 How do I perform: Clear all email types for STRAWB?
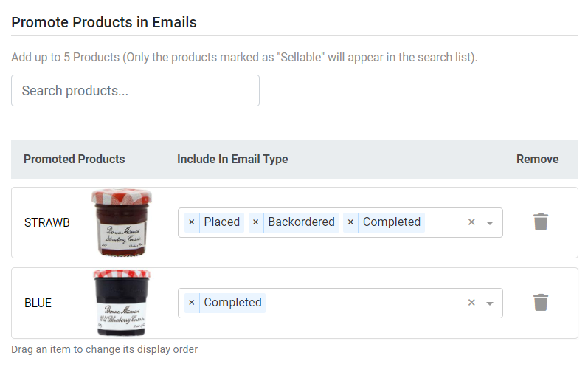pos(471,222)
